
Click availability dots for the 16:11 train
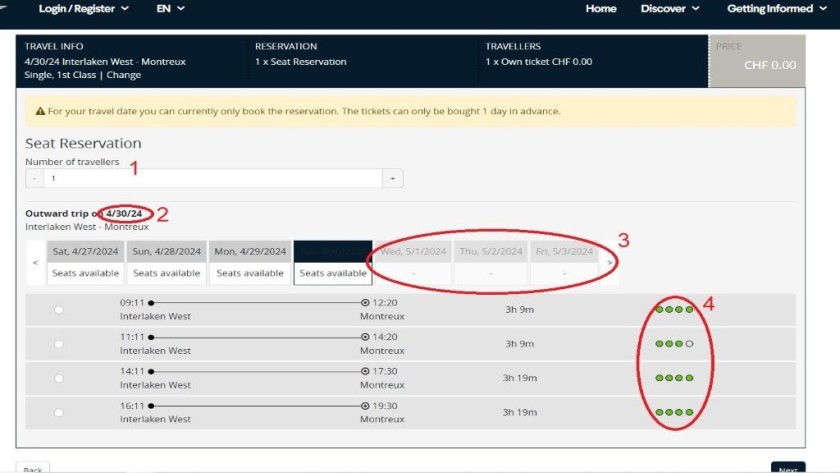coord(674,412)
